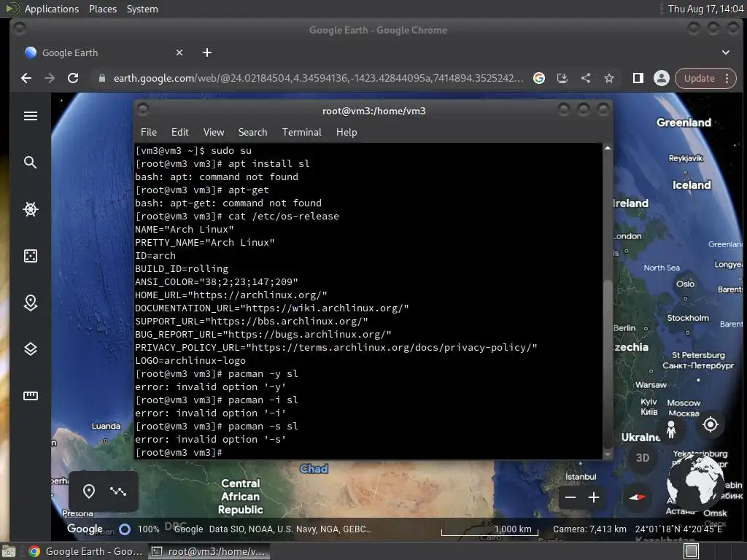
Task: Click the show desktop icon in taskbar
Action: point(9,551)
